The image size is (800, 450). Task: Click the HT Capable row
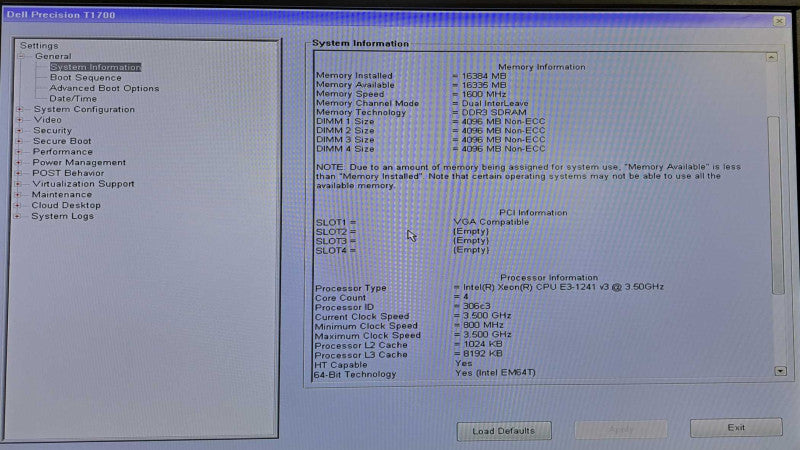[x=394, y=364]
